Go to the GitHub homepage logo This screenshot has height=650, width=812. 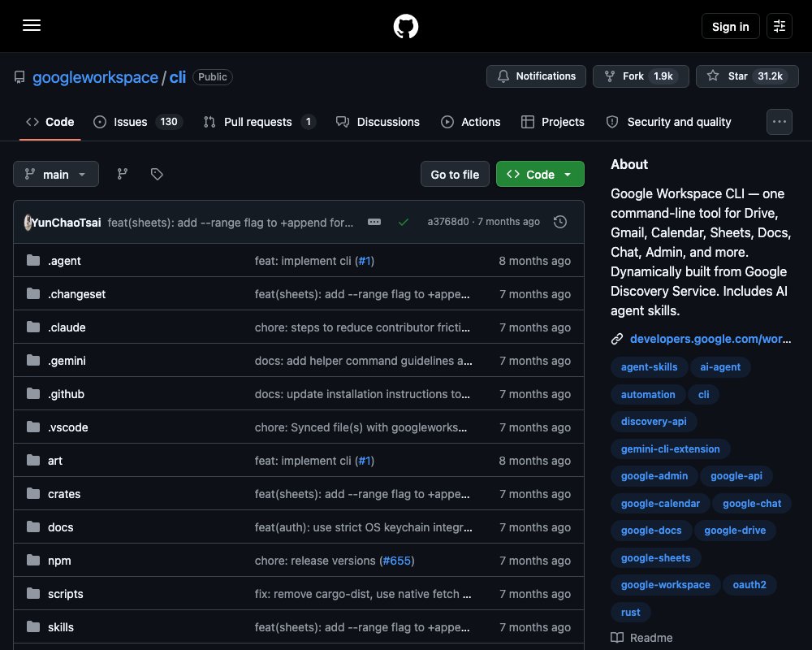tap(405, 26)
